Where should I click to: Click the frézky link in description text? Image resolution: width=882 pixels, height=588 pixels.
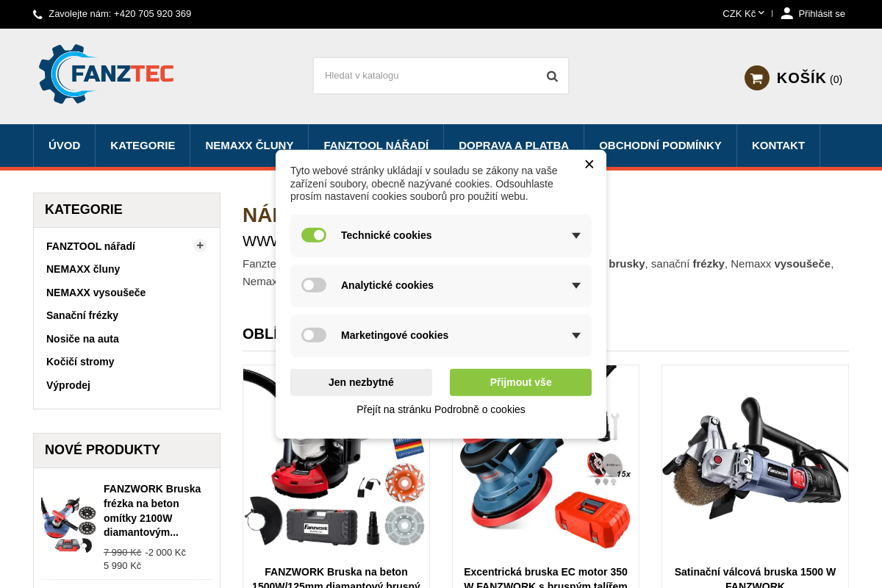coord(709,263)
